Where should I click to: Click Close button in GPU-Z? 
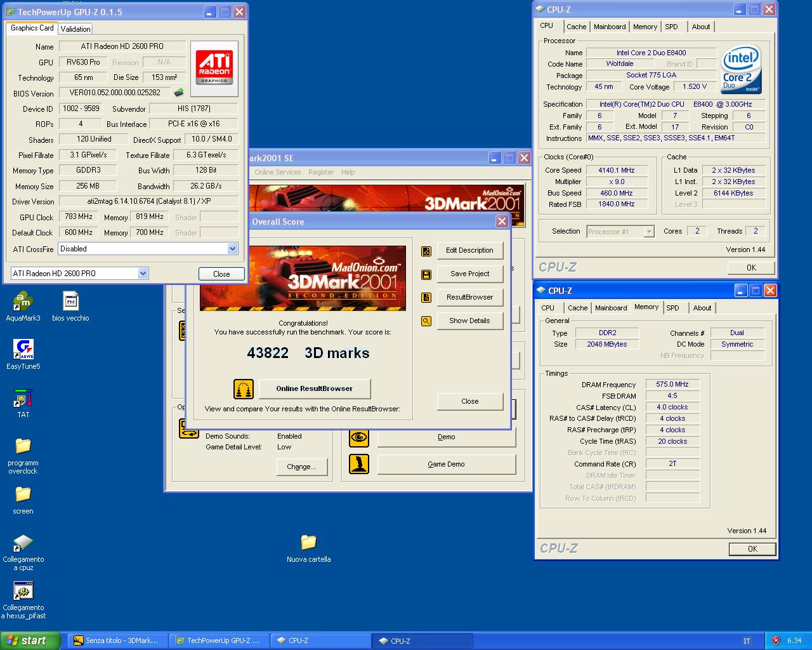[x=221, y=274]
